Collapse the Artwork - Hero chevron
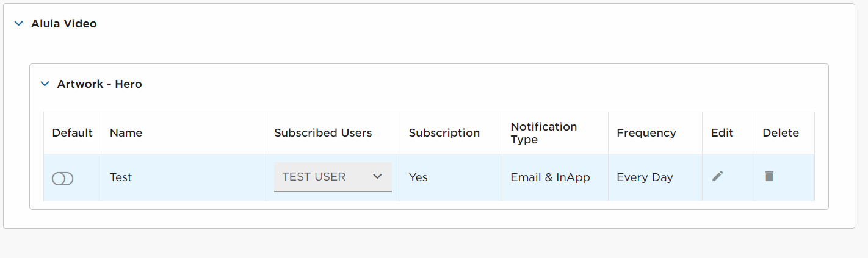 coord(45,84)
